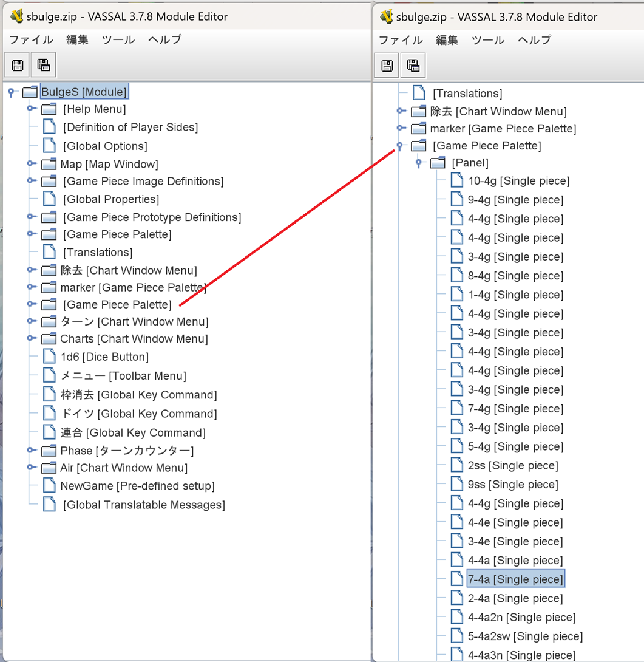Image resolution: width=644 pixels, height=662 pixels.
Task: Click document icon beside ドイツ [Global Key Command]
Action: (49, 414)
